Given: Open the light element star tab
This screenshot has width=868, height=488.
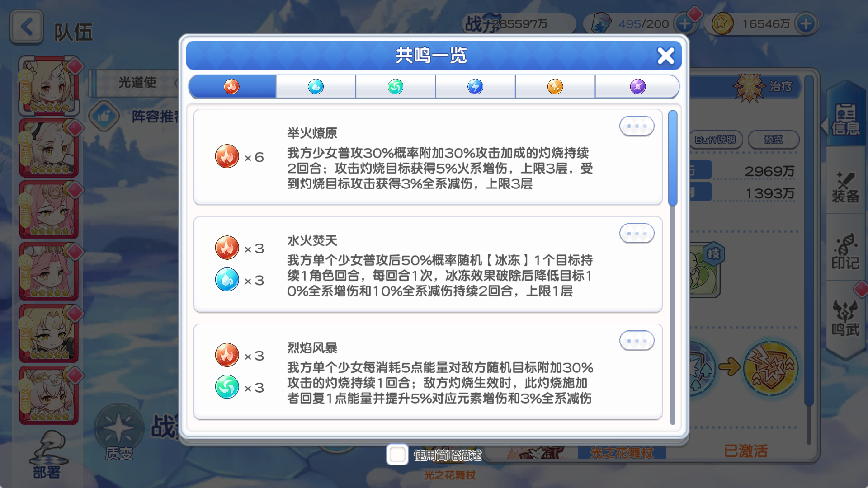Looking at the screenshot, I should [x=555, y=86].
